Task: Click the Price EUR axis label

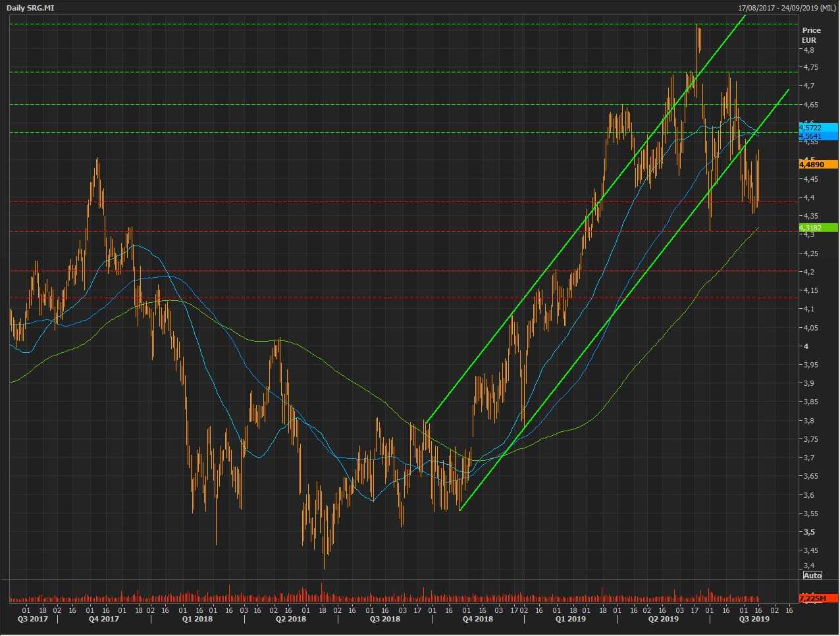Action: [811, 35]
